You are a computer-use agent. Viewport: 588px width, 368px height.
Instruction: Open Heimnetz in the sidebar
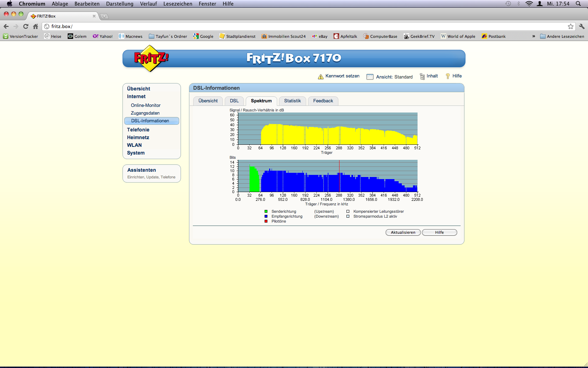(138, 137)
